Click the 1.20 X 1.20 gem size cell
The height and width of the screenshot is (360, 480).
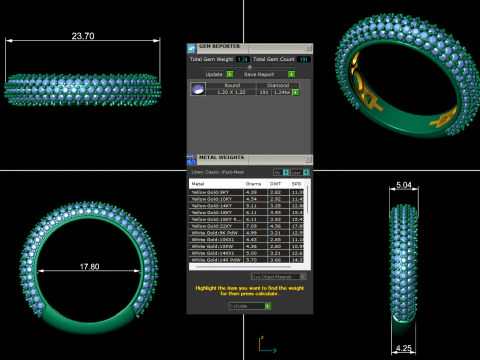pos(231,92)
